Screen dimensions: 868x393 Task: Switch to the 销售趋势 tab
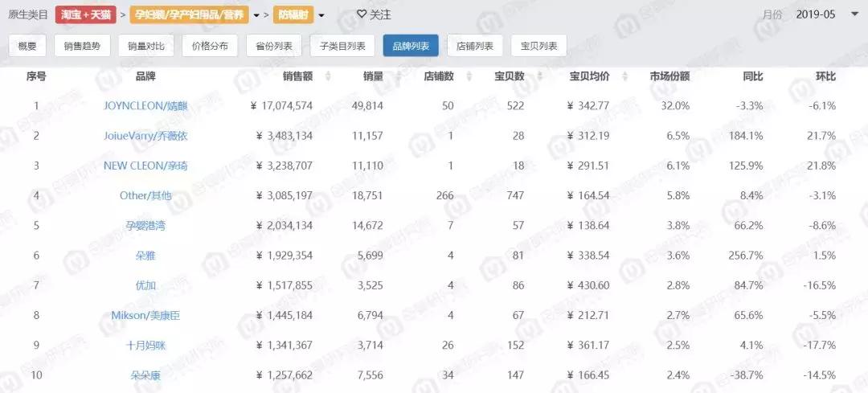(82, 46)
